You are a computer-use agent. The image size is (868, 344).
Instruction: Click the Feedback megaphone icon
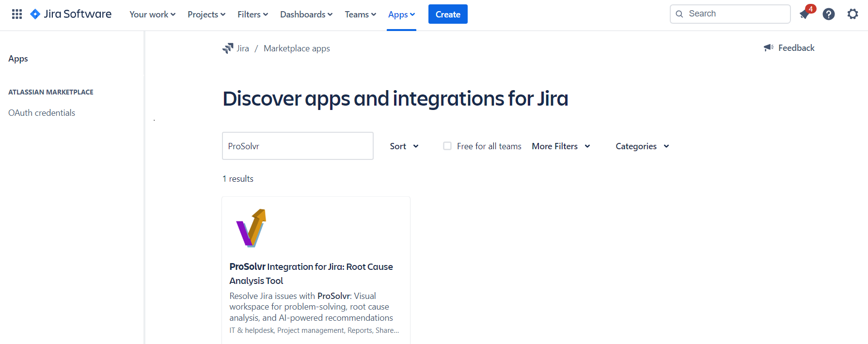(x=769, y=47)
